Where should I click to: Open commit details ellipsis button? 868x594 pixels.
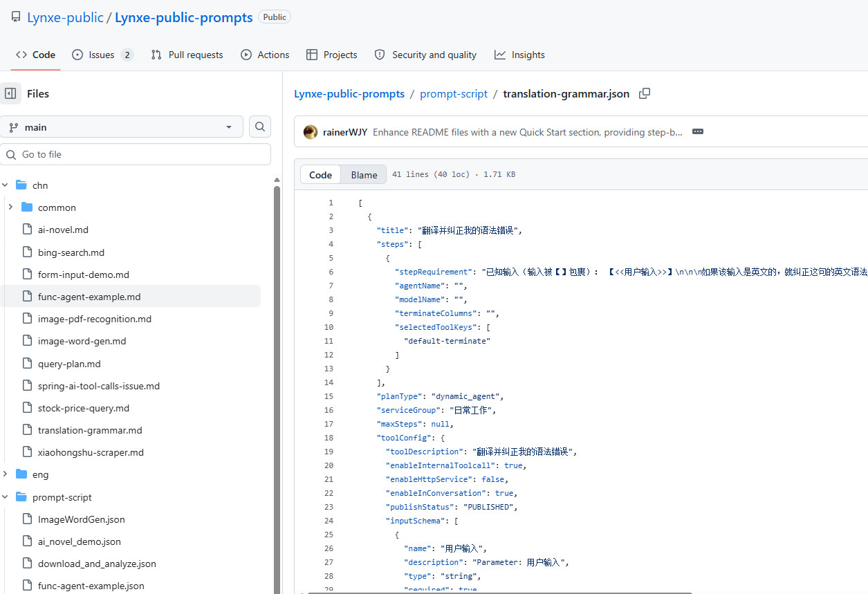697,132
